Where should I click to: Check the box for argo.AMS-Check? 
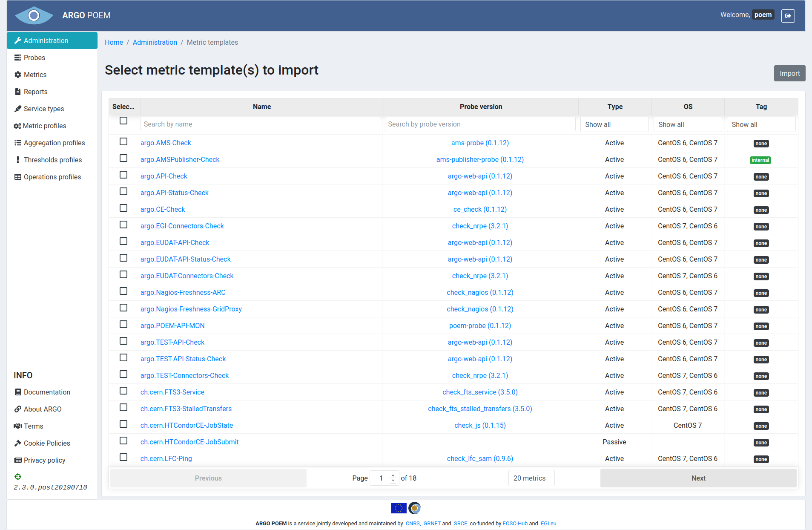[123, 141]
